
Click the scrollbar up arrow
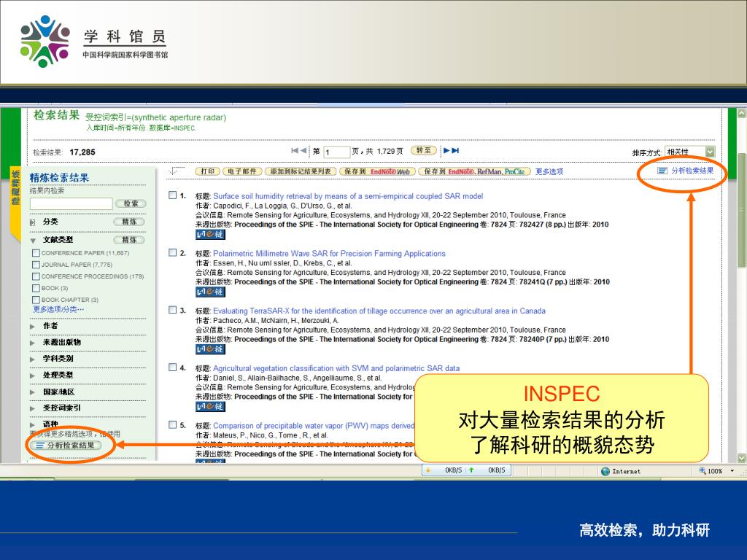click(742, 113)
